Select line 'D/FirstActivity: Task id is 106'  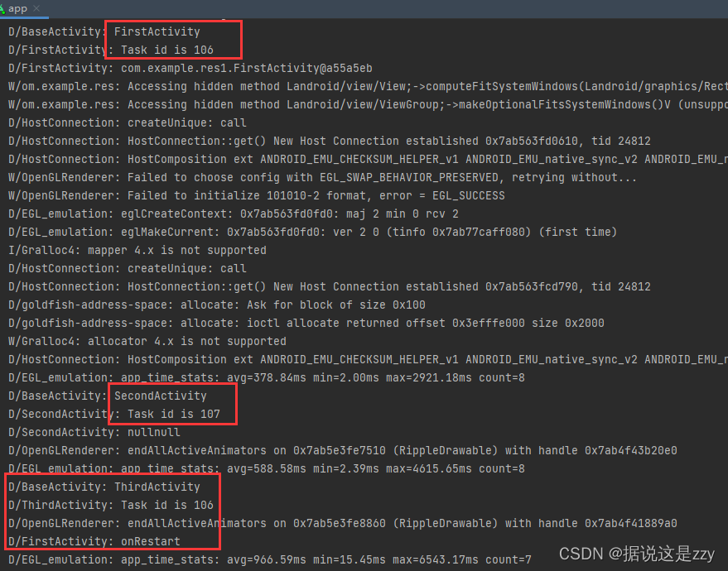coord(111,50)
